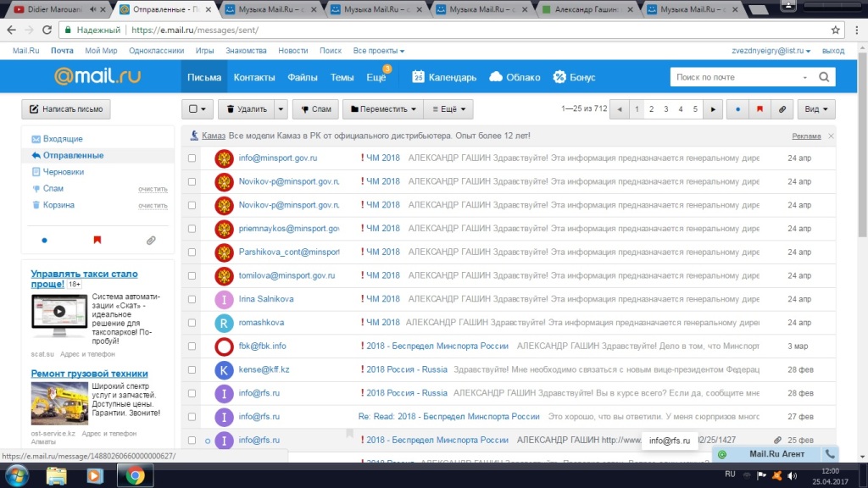Screen dimensions: 868x488
Task: Expand the Все проекты menu
Action: (x=379, y=50)
